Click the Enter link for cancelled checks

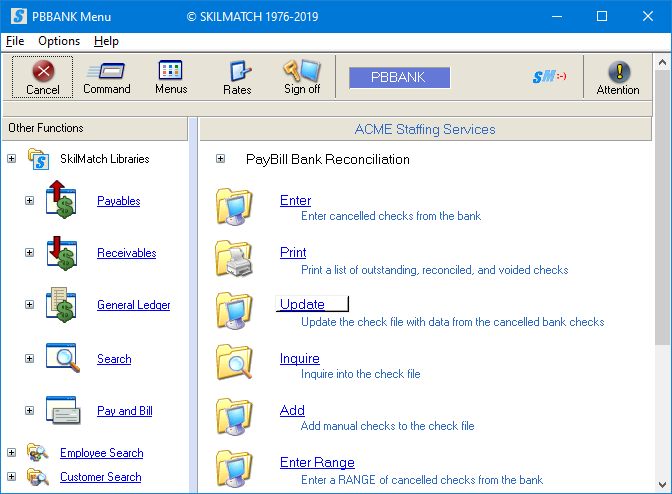tap(295, 200)
